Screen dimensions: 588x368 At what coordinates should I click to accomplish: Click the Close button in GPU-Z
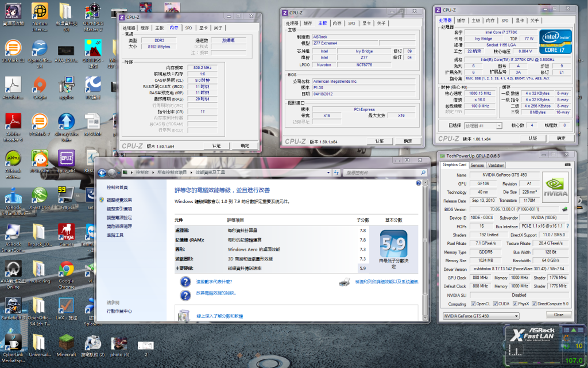(x=559, y=315)
